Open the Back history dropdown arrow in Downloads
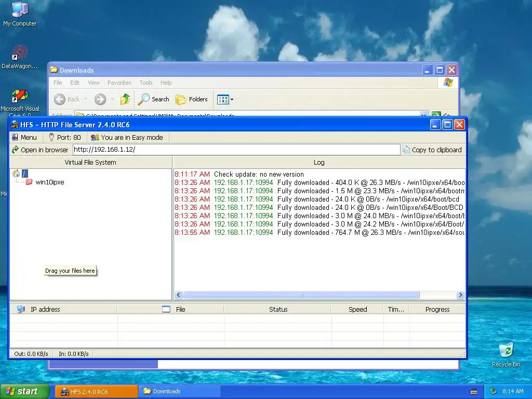The width and height of the screenshot is (532, 399). [x=86, y=99]
